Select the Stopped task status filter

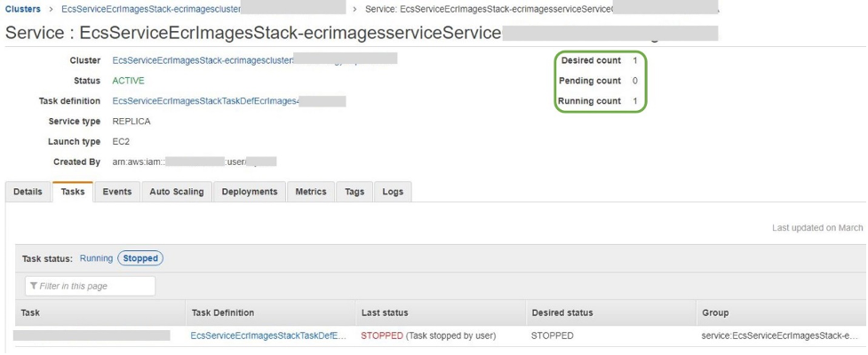pos(140,258)
